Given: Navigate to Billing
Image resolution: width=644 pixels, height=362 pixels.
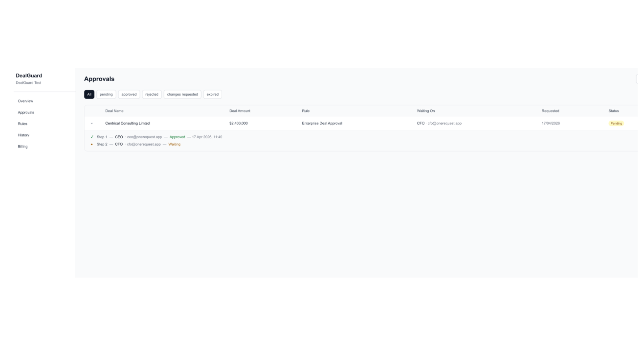Looking at the screenshot, I should (22, 147).
